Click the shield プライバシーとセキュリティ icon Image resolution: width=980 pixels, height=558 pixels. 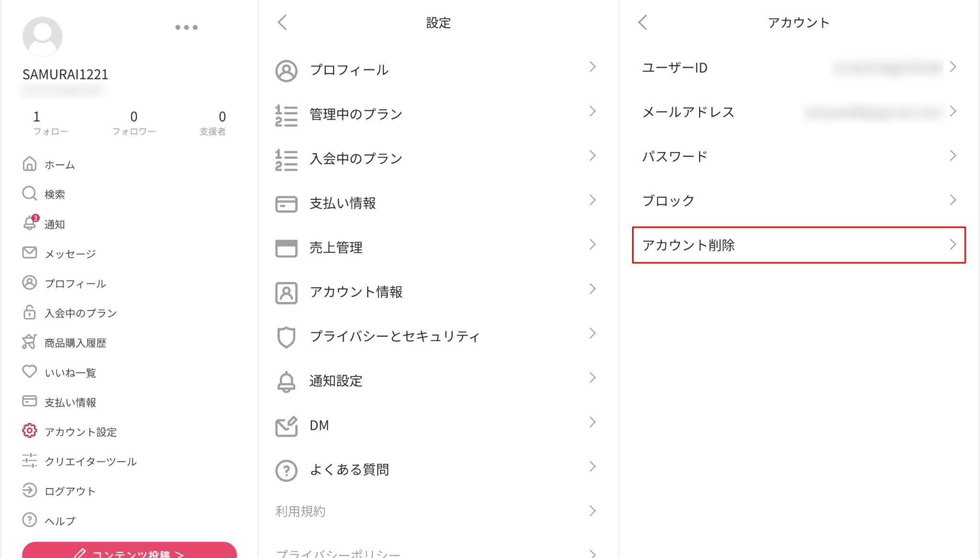pos(286,337)
